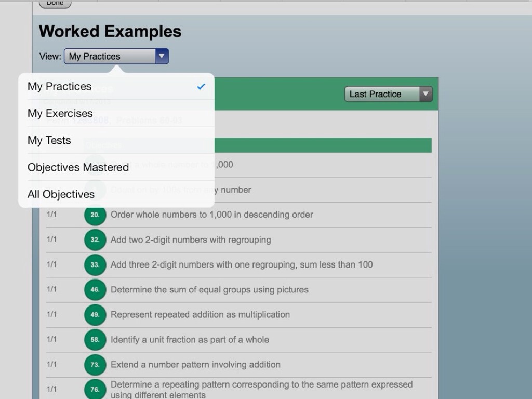Select Objectives Mastered in the dropdown list
This screenshot has height=399, width=532.
tap(116, 168)
